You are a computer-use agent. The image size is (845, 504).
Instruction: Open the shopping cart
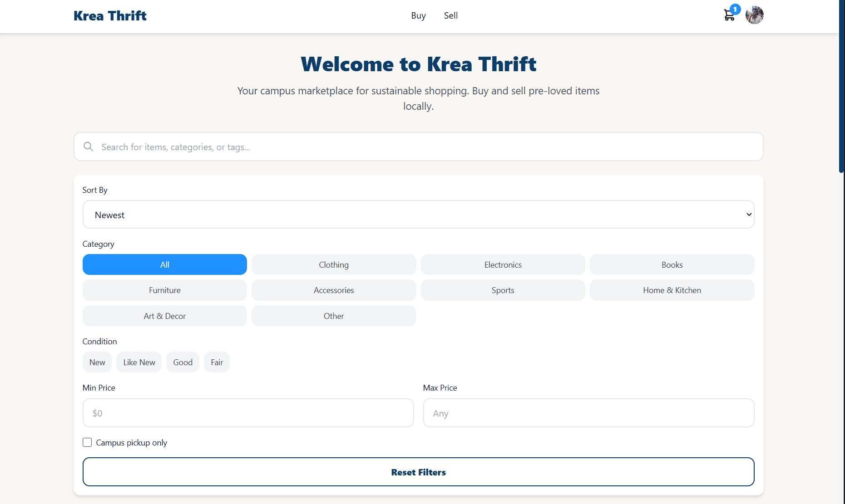click(729, 15)
